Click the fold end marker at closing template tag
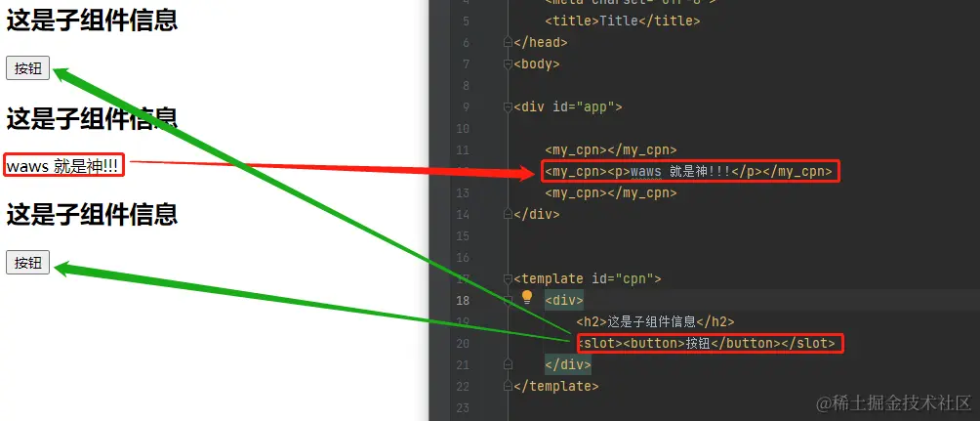 (x=509, y=386)
